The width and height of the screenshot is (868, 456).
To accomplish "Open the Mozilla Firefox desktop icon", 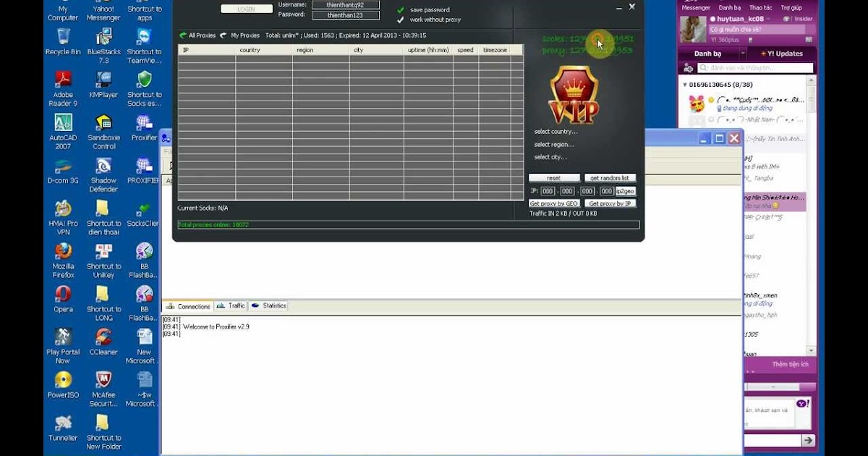I will [63, 261].
